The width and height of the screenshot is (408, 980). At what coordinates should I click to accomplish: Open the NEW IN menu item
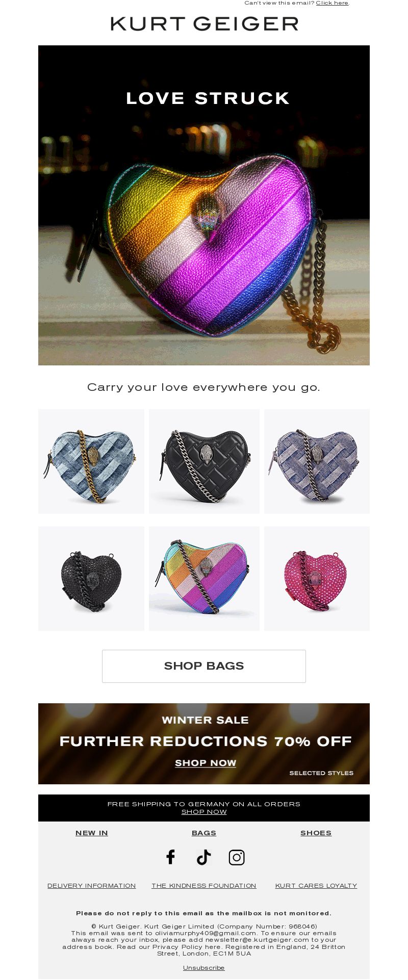[92, 833]
